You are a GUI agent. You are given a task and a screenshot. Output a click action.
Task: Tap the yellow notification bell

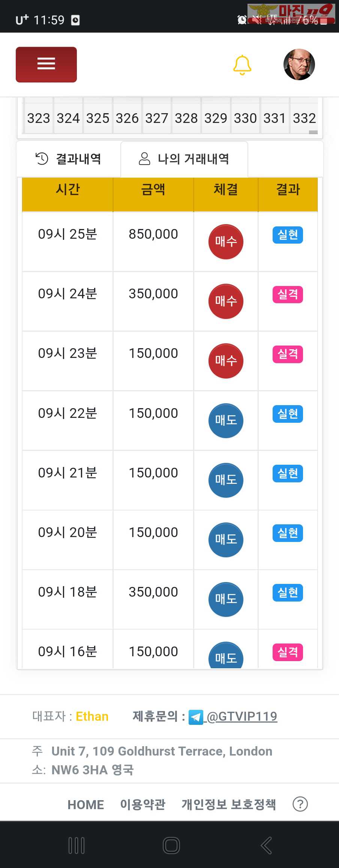click(x=242, y=65)
